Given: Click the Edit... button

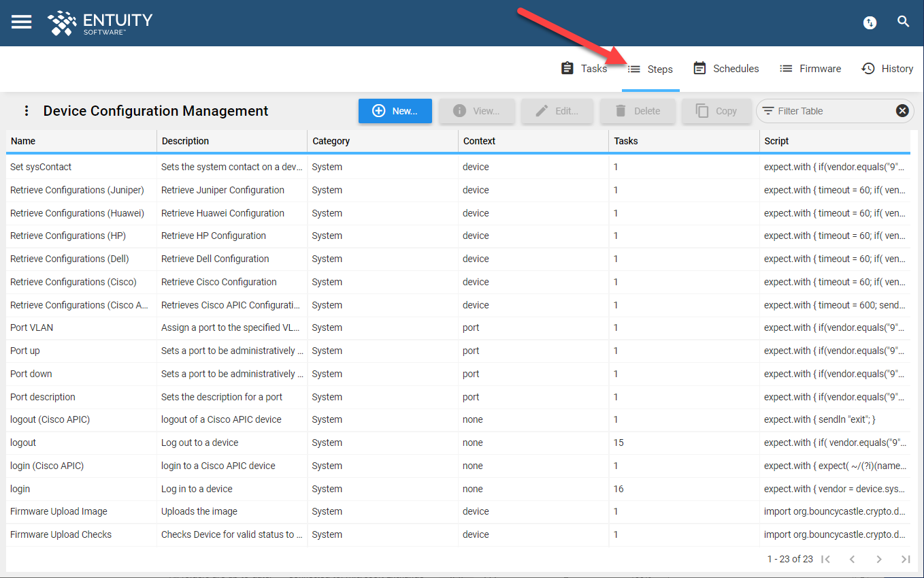Looking at the screenshot, I should (557, 110).
